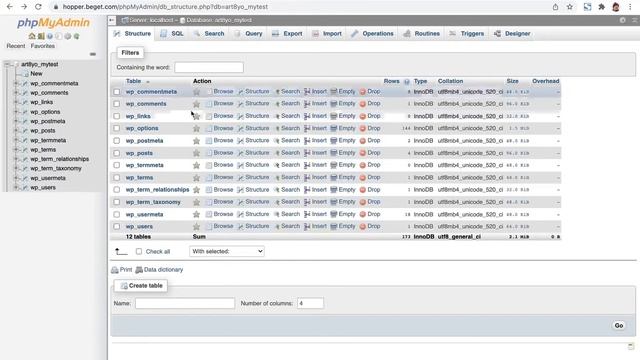
Task: Open the Export tab
Action: [x=287, y=34]
